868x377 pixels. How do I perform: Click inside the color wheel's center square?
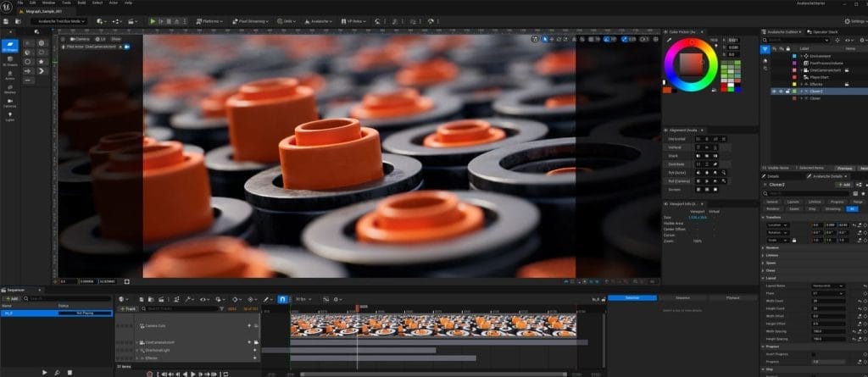[x=692, y=64]
